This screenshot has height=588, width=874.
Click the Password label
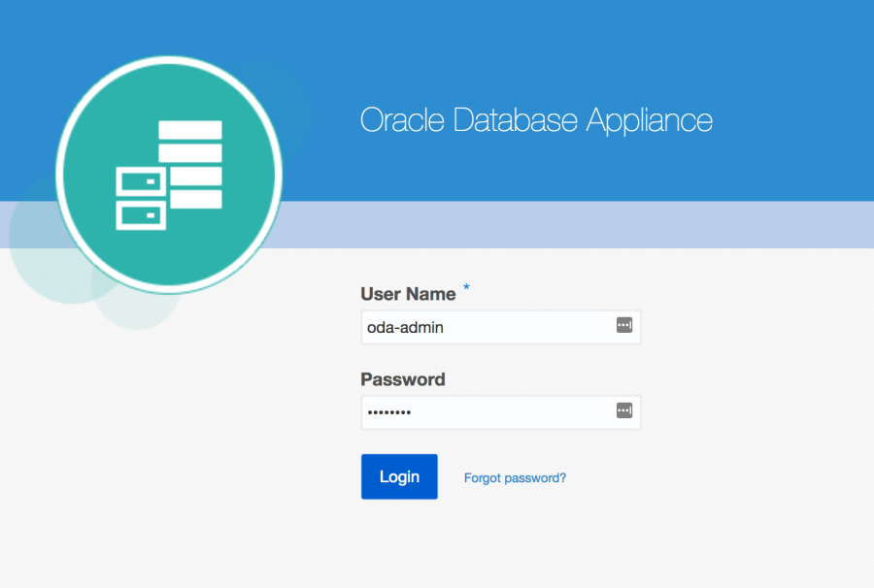402,379
